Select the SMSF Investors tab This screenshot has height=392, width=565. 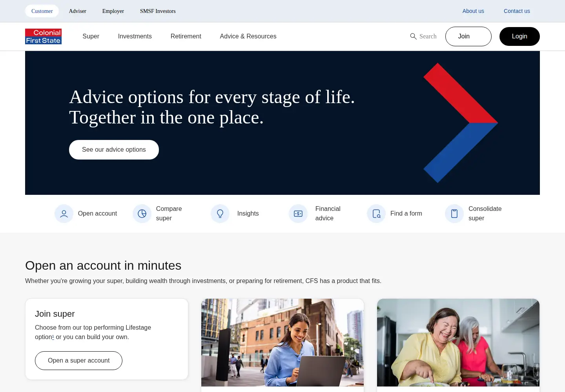[158, 11]
